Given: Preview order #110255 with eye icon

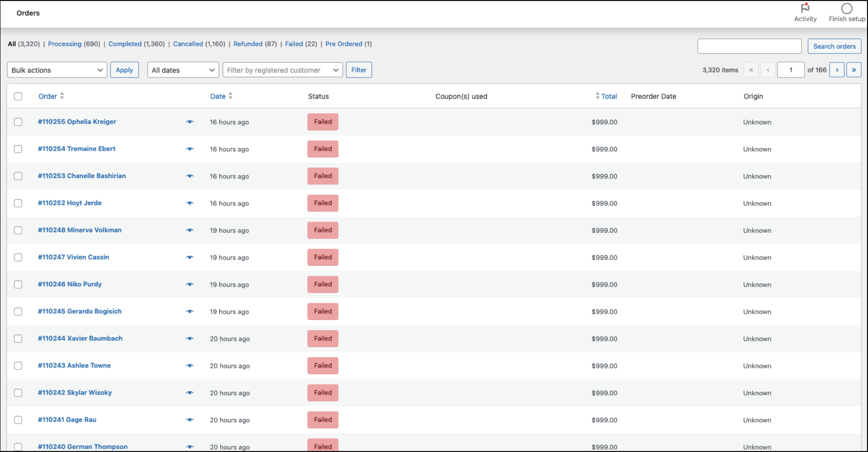Looking at the screenshot, I should [x=190, y=122].
